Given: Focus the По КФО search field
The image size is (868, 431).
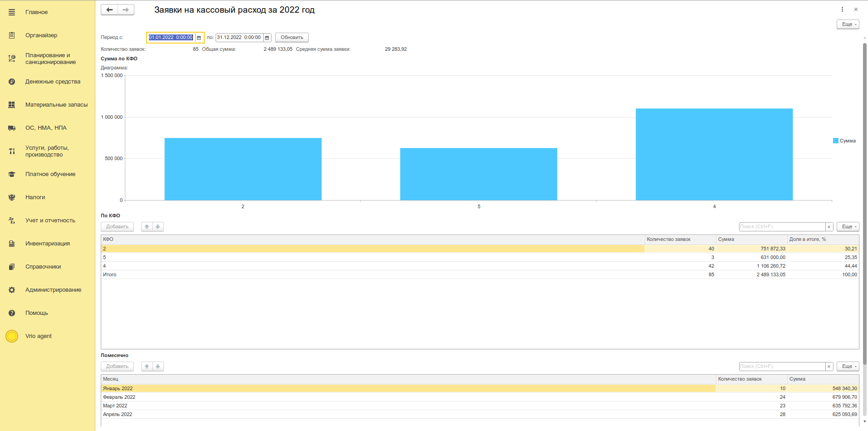Looking at the screenshot, I should [x=782, y=227].
